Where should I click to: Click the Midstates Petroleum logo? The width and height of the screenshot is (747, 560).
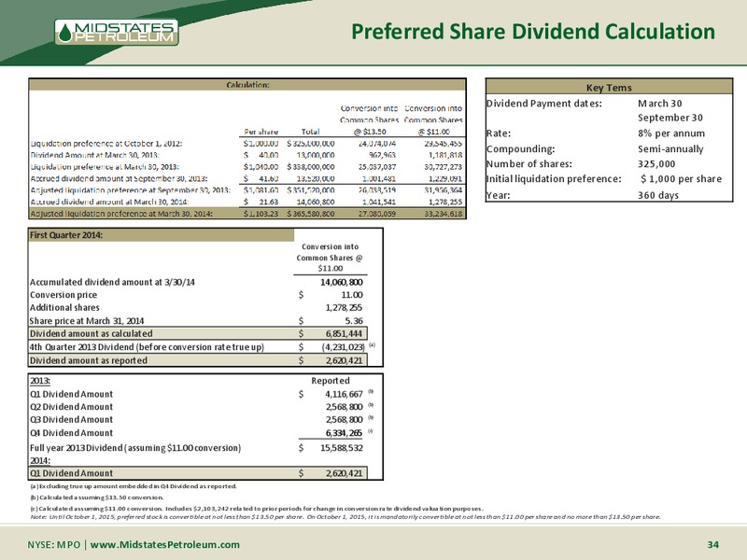coord(117,33)
